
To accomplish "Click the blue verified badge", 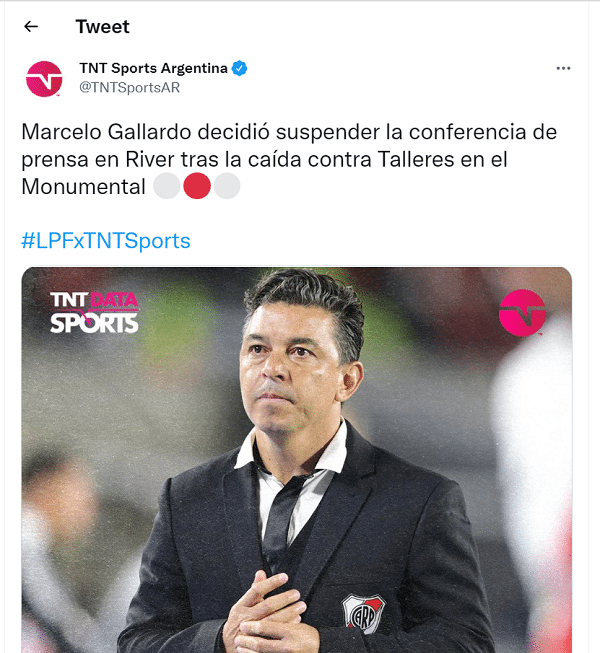I will pos(239,68).
